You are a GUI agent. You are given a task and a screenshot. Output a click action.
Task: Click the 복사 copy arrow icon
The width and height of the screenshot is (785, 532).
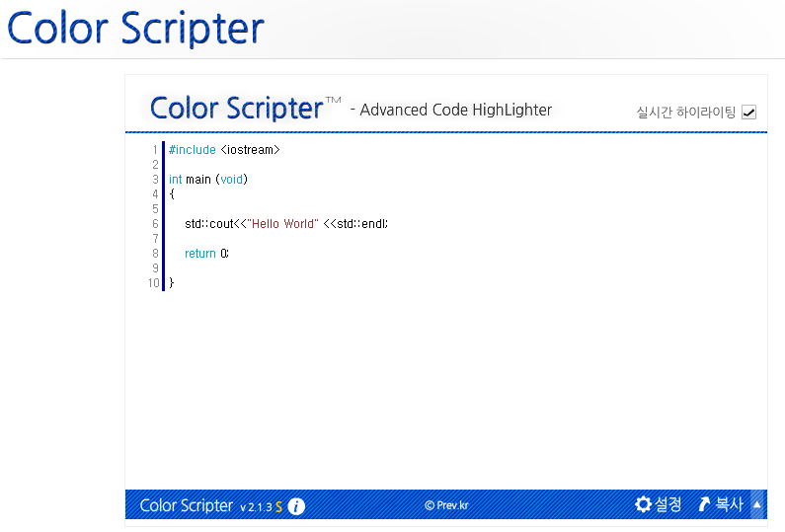pyautogui.click(x=704, y=504)
